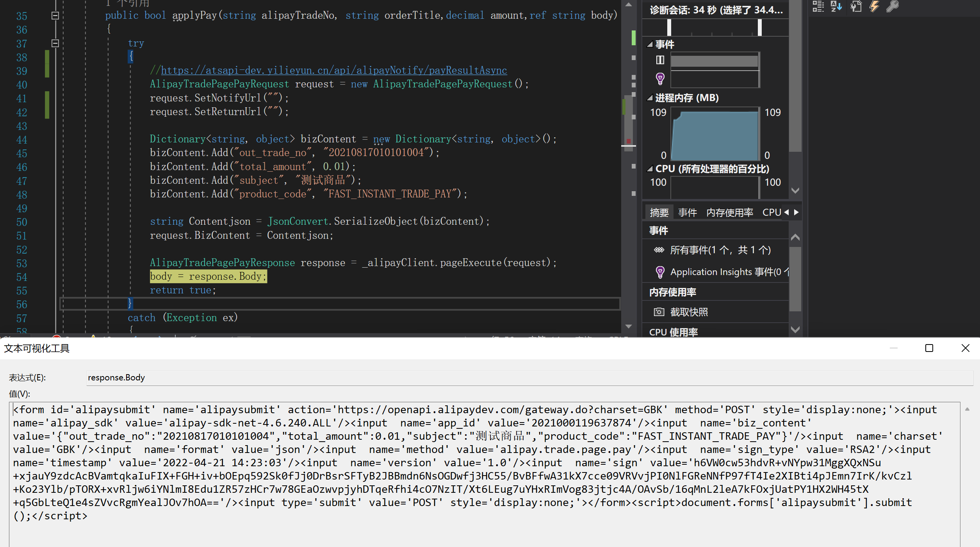Switch to the 内存使用率 tab
Screen dimensions: 980x547
729,212
